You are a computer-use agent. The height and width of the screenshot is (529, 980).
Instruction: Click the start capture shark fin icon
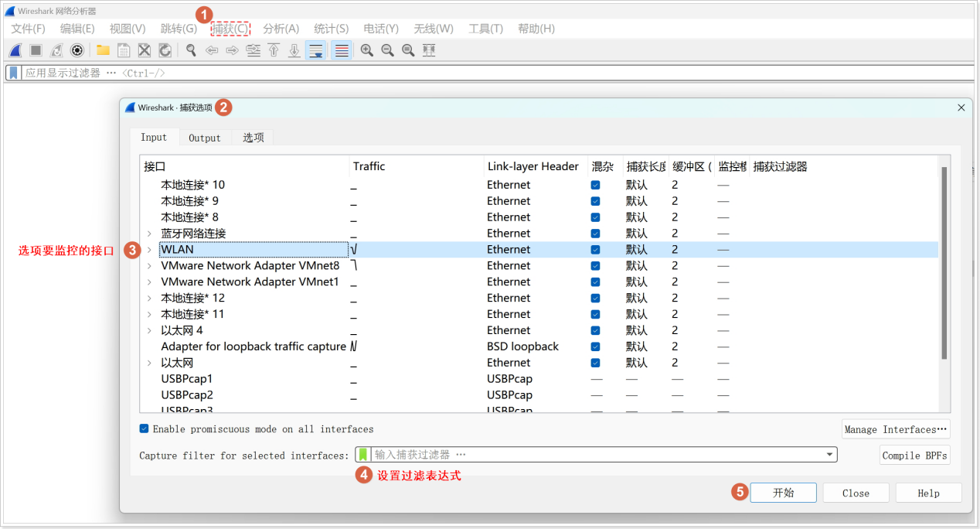(15, 50)
